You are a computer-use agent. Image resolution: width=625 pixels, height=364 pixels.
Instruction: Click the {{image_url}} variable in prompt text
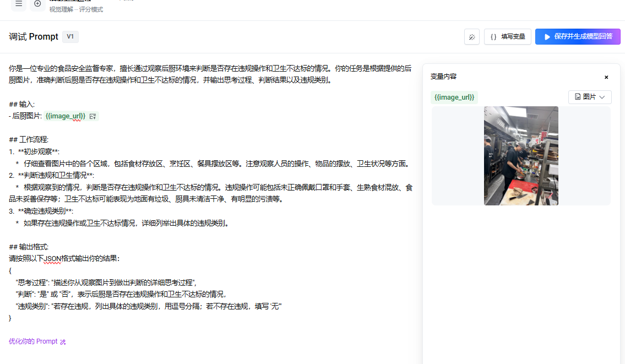click(66, 116)
